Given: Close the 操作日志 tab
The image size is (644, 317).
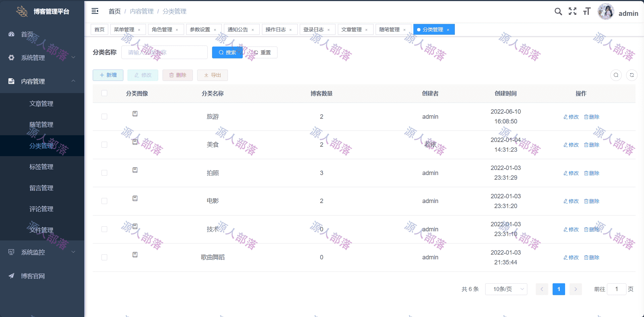Looking at the screenshot, I should [x=290, y=30].
